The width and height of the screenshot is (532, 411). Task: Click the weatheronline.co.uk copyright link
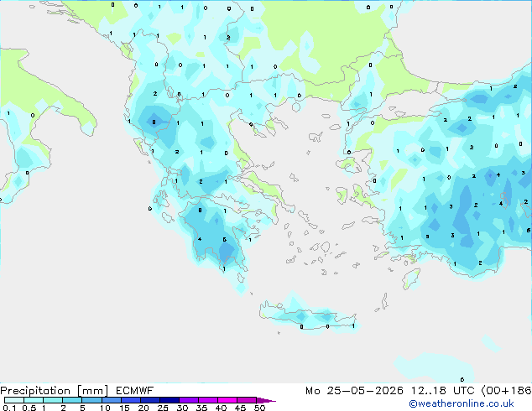462,403
